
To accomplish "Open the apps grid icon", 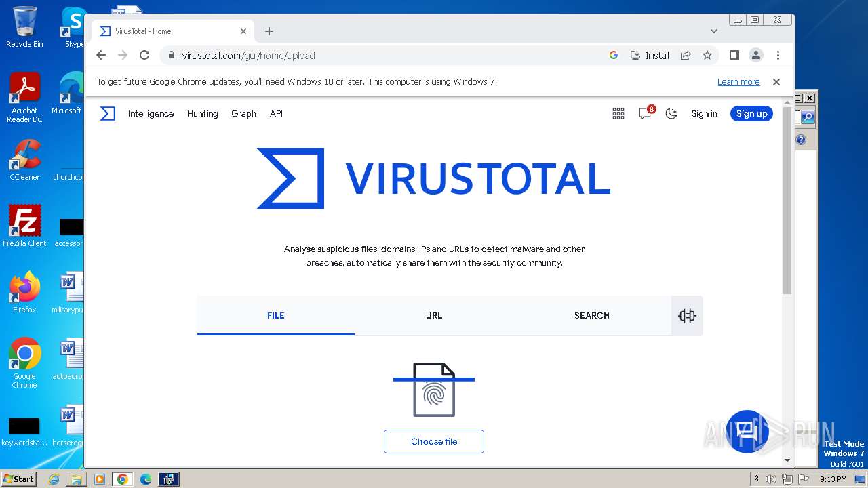I will tap(618, 114).
